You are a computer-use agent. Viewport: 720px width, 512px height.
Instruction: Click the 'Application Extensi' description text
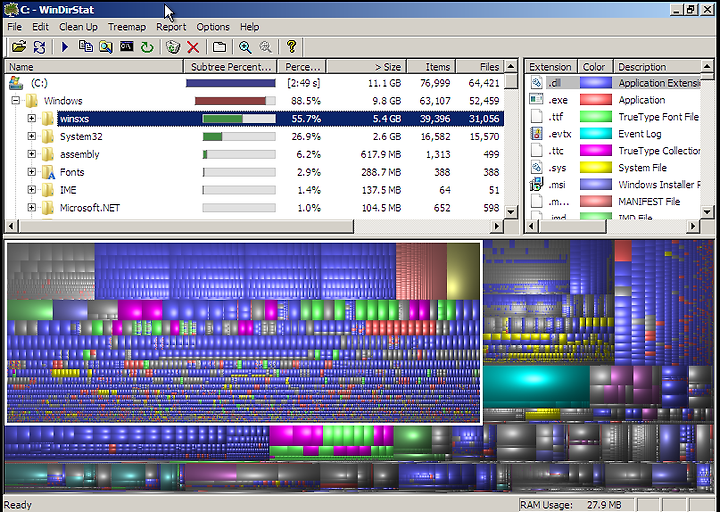point(659,83)
